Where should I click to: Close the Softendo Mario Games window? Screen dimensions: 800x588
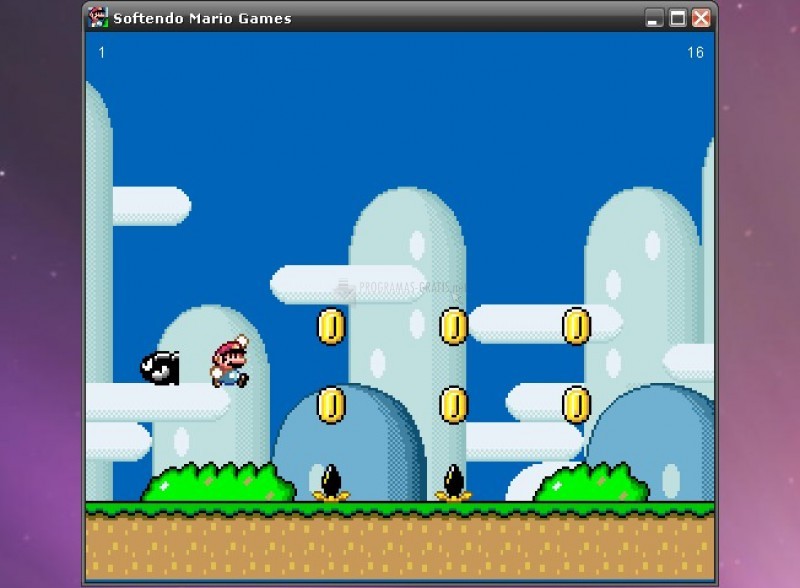pyautogui.click(x=701, y=18)
